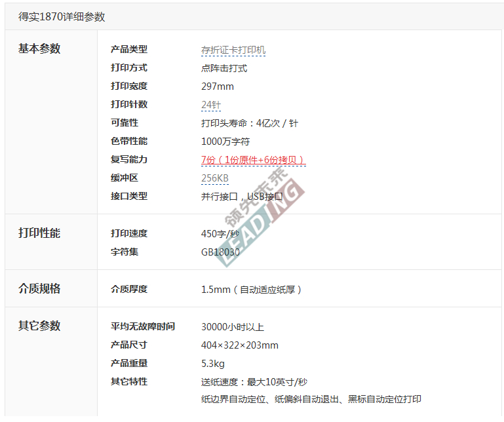The width and height of the screenshot is (504, 422).
Task: Click the 1.5mm（自动适应纸厚）thickness value
Action: point(251,290)
